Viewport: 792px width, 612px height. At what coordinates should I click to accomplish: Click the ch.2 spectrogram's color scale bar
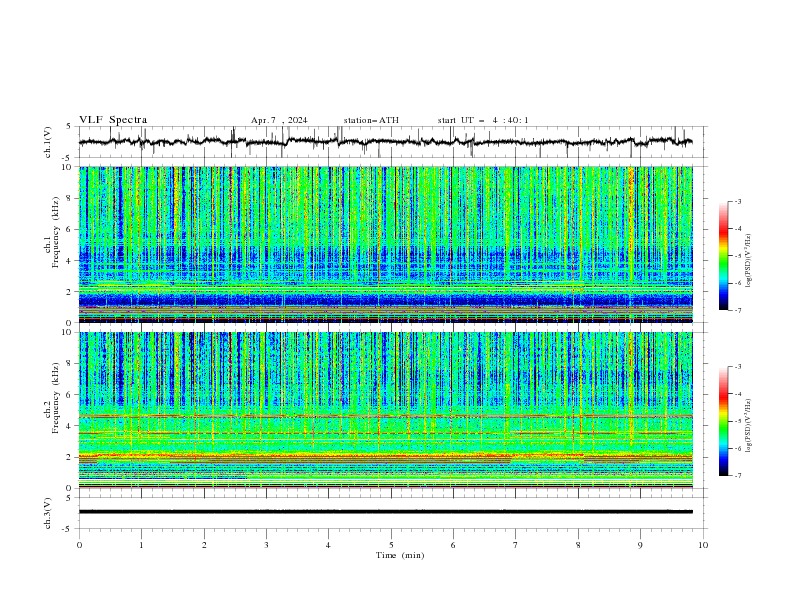pyautogui.click(x=723, y=421)
